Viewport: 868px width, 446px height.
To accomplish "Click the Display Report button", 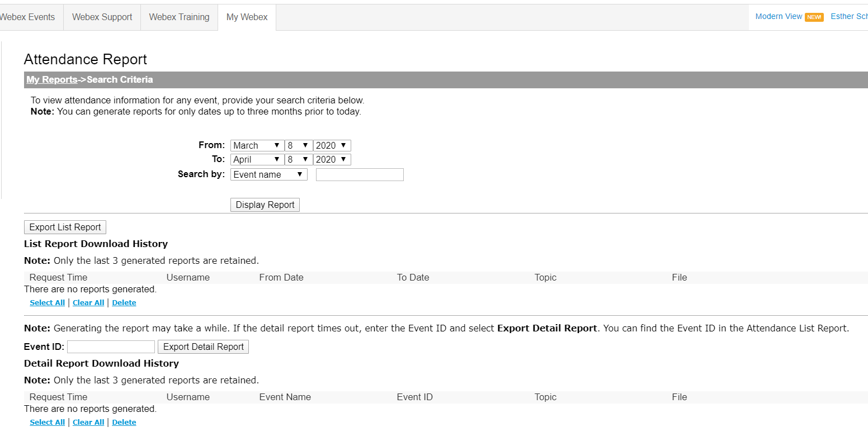I will click(265, 205).
